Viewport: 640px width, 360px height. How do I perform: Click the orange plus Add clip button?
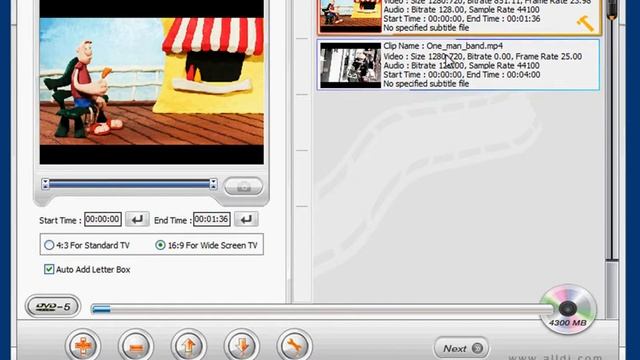point(83,346)
